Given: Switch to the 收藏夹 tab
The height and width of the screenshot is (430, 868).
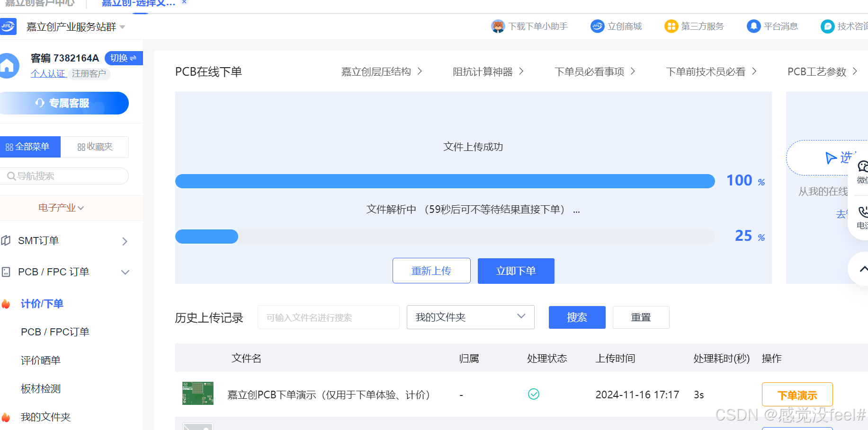Looking at the screenshot, I should pos(95,147).
